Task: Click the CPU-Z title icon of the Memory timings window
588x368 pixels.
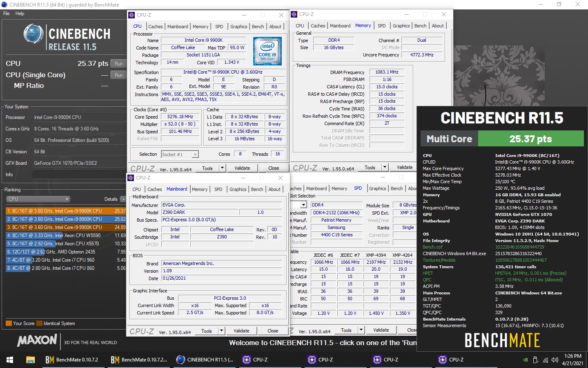Action: (x=294, y=14)
